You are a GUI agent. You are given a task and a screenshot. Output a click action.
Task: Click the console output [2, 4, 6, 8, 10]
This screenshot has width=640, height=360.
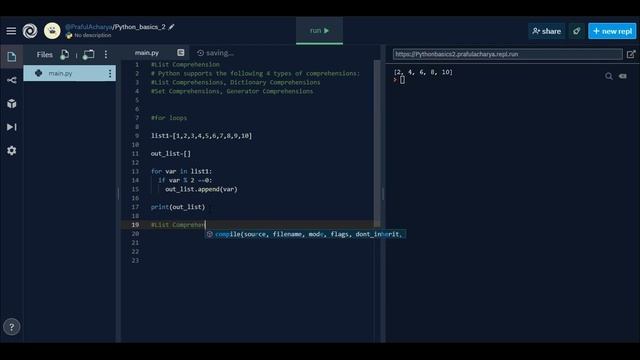423,72
